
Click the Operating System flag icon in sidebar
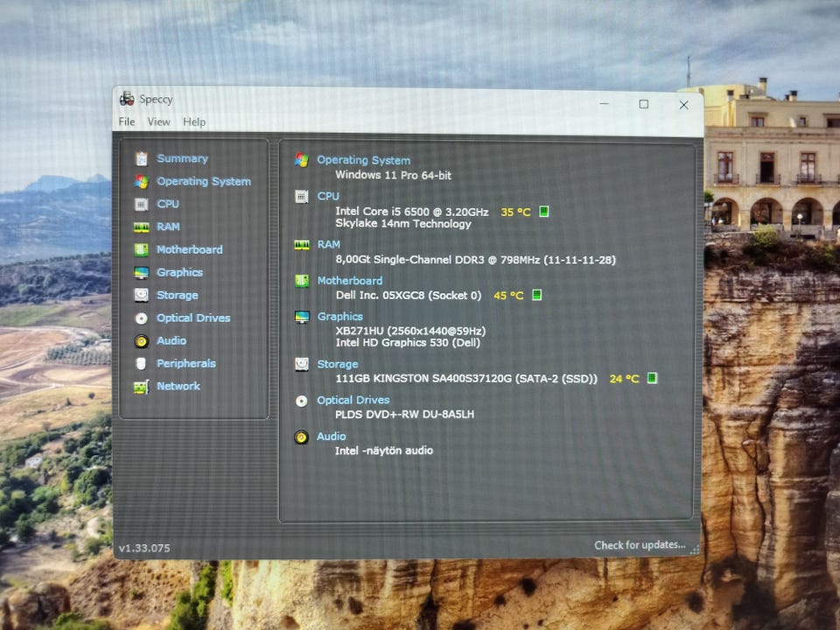click(142, 182)
